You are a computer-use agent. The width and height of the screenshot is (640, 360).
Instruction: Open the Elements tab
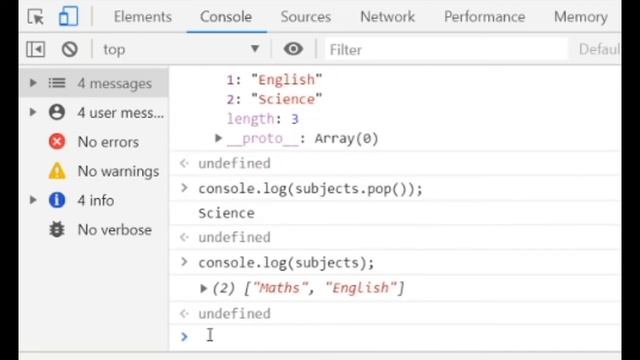point(142,17)
